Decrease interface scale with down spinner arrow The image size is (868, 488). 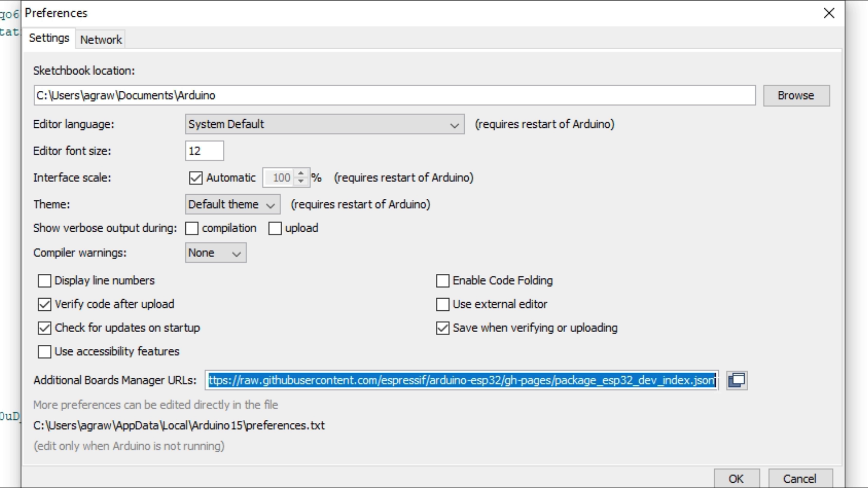point(301,182)
